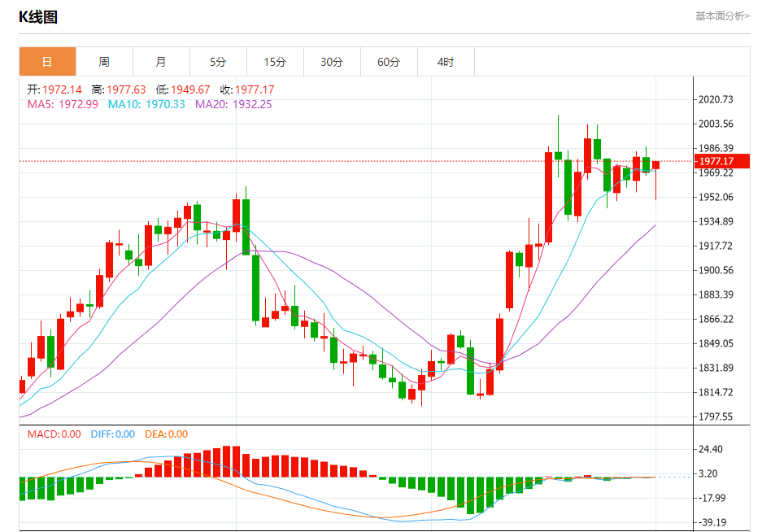Click the -39.19 MACD axis label
762x532 pixels.
click(712, 522)
